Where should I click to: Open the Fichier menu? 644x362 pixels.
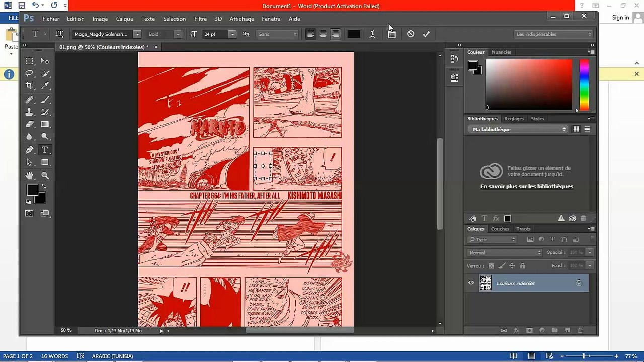(x=51, y=19)
